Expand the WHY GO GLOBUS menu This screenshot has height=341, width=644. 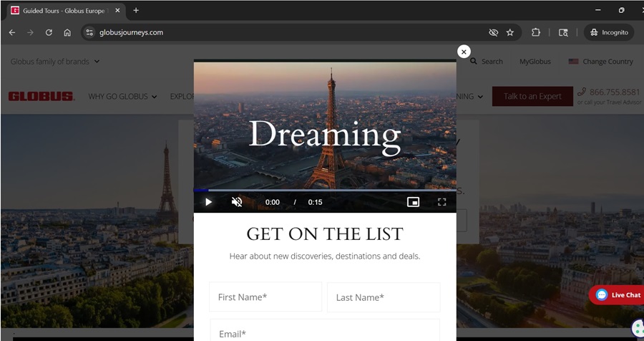pyautogui.click(x=122, y=96)
